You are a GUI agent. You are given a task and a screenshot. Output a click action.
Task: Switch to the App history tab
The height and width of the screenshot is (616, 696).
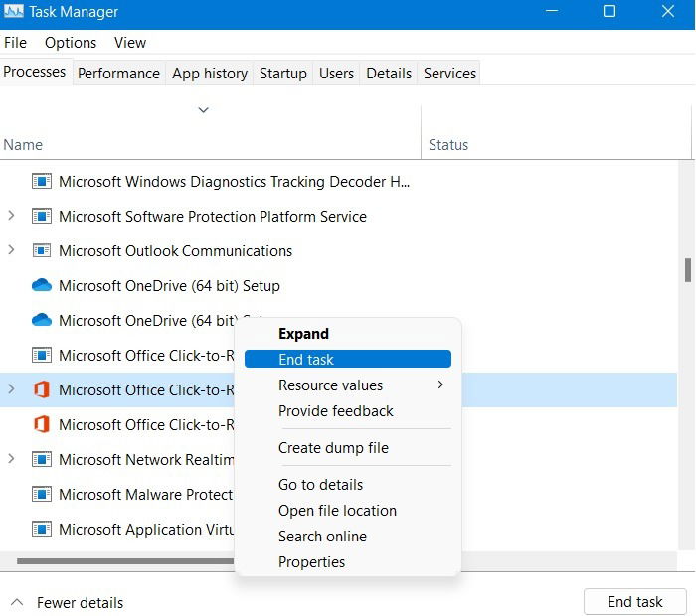[x=210, y=74]
